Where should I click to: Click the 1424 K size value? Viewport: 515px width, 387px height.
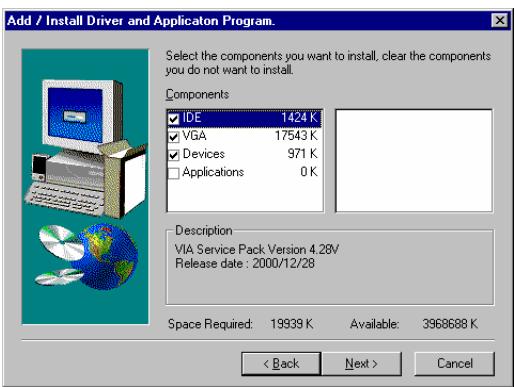tap(299, 118)
